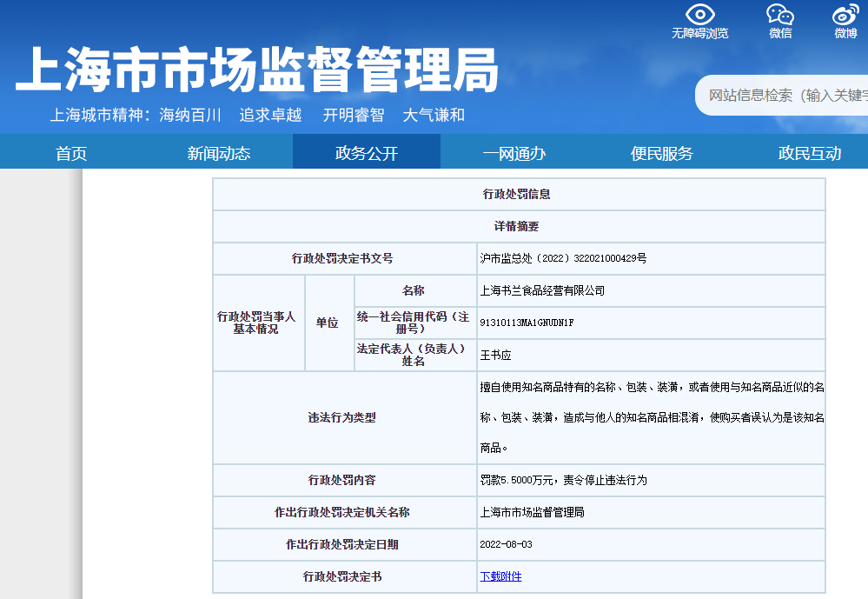Open the 新闻动态 navigation tab
Image resolution: width=868 pixels, height=599 pixels.
(219, 153)
